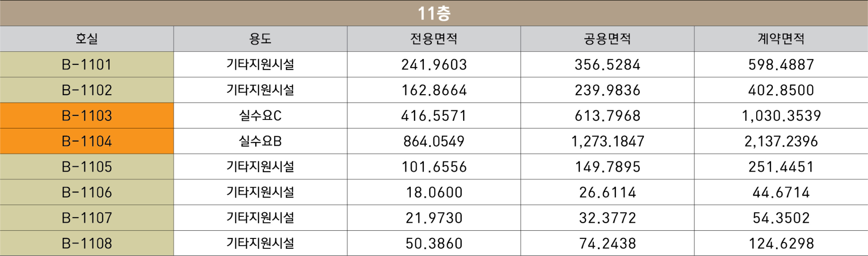The height and width of the screenshot is (256, 868).
Task: Select room cell B-1101
Action: (x=87, y=64)
